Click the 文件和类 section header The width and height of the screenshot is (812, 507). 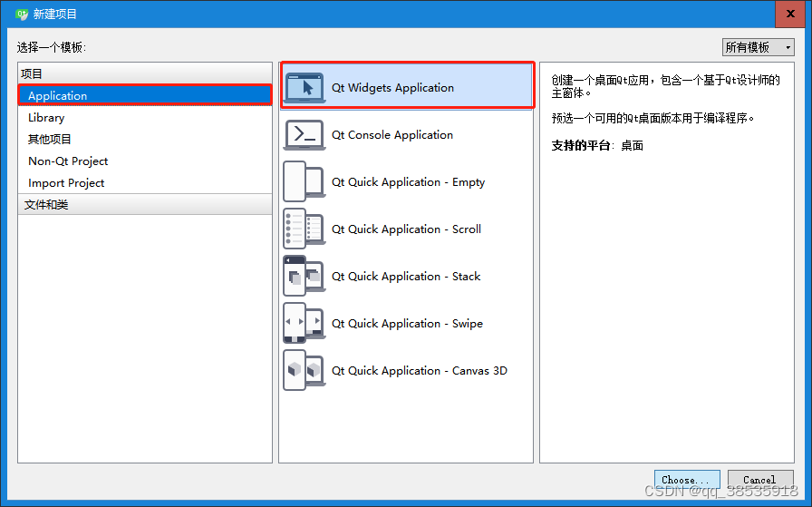click(145, 204)
